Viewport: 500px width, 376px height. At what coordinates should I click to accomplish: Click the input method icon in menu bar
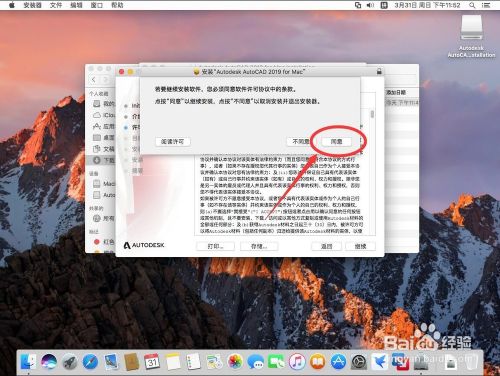384,5
